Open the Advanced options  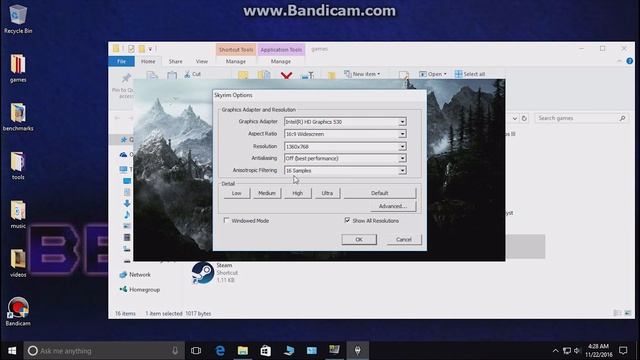[393, 206]
